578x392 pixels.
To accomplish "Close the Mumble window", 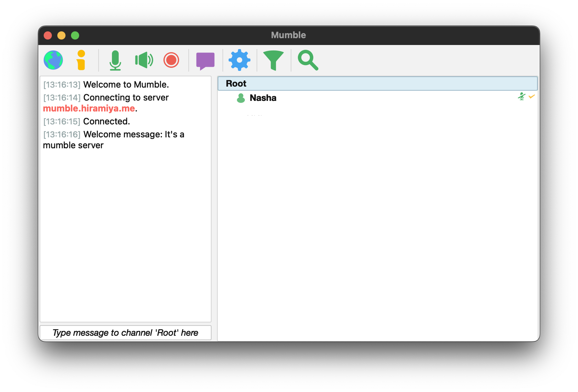I will (48, 35).
